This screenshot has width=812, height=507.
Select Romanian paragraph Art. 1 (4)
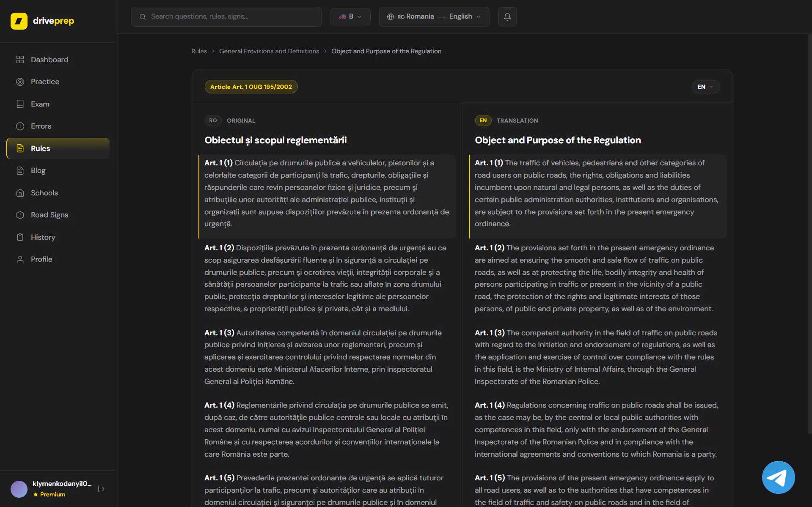tap(326, 430)
